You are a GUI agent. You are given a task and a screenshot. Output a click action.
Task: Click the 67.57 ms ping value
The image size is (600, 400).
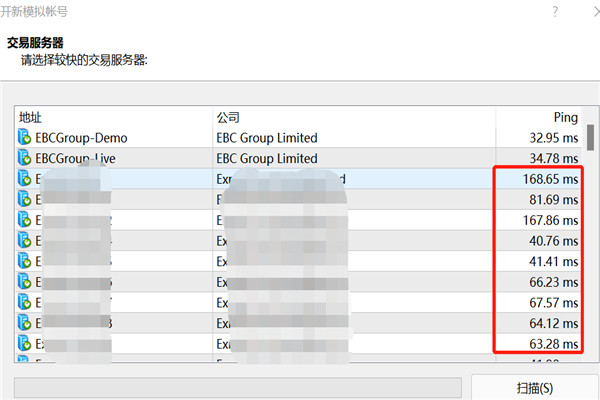(x=554, y=303)
